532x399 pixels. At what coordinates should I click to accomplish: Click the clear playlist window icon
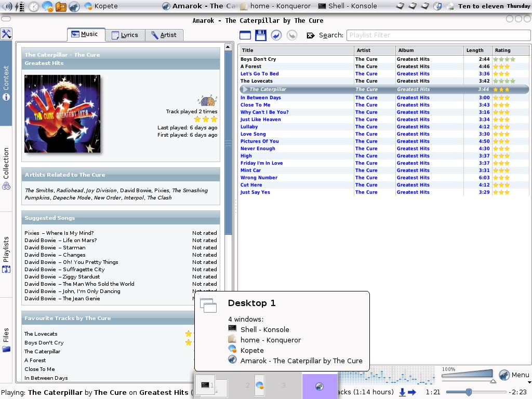click(x=245, y=35)
